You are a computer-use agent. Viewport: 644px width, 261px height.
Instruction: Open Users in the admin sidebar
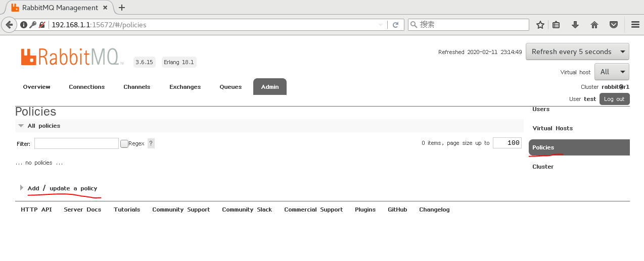coord(541,109)
